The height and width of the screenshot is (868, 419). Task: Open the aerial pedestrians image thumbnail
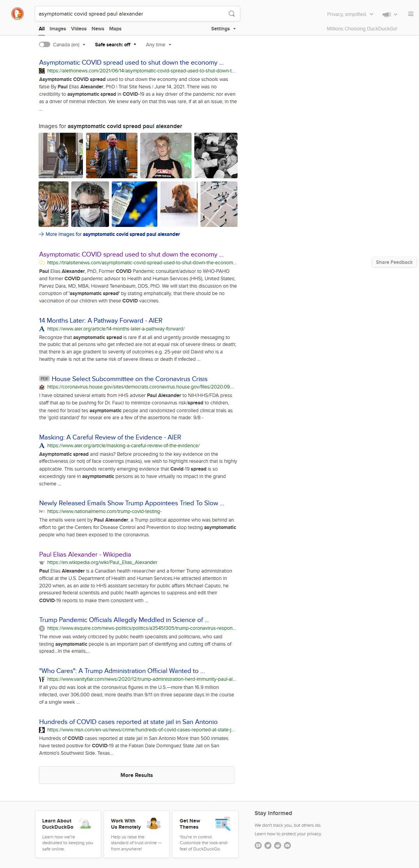[x=219, y=204]
